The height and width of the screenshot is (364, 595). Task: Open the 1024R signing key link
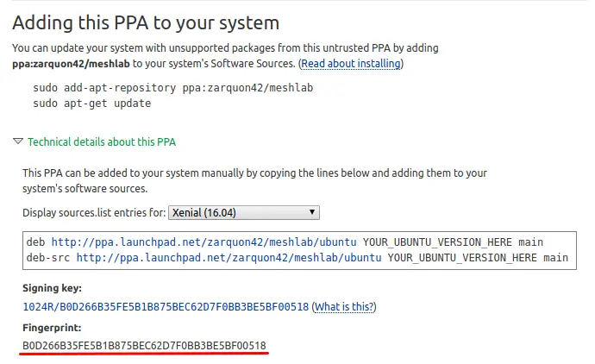click(166, 307)
